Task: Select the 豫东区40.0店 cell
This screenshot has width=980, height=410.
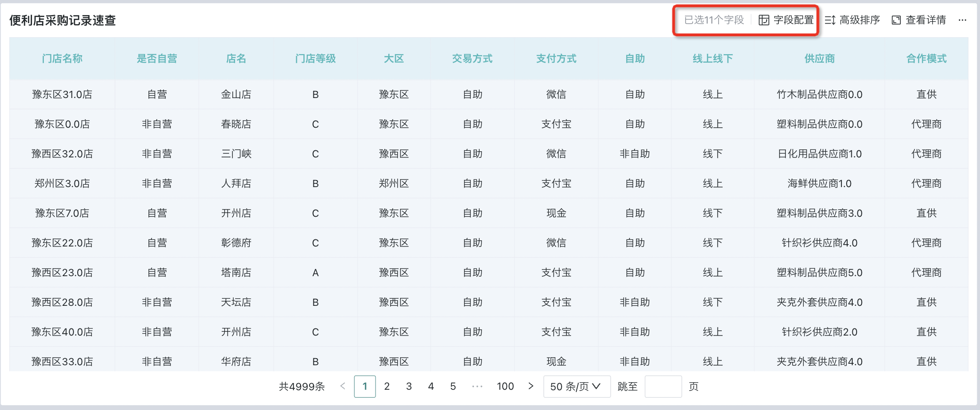Action: point(62,332)
